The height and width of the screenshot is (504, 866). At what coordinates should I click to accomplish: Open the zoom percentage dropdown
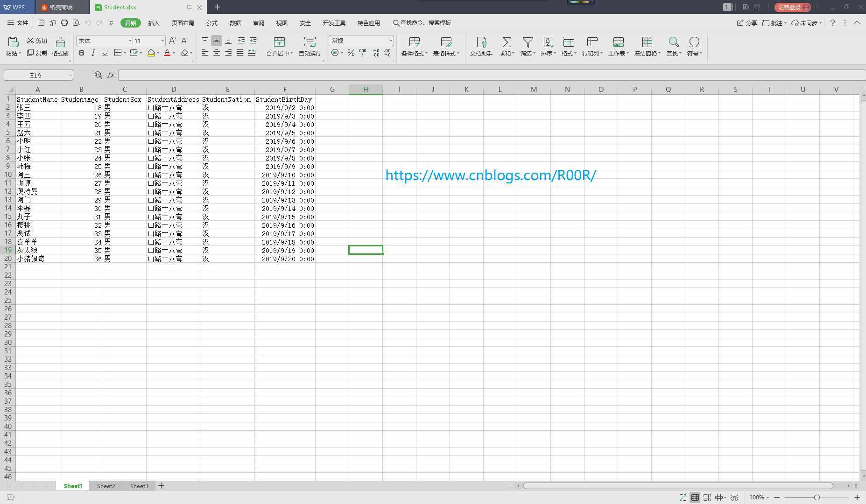tap(759, 497)
